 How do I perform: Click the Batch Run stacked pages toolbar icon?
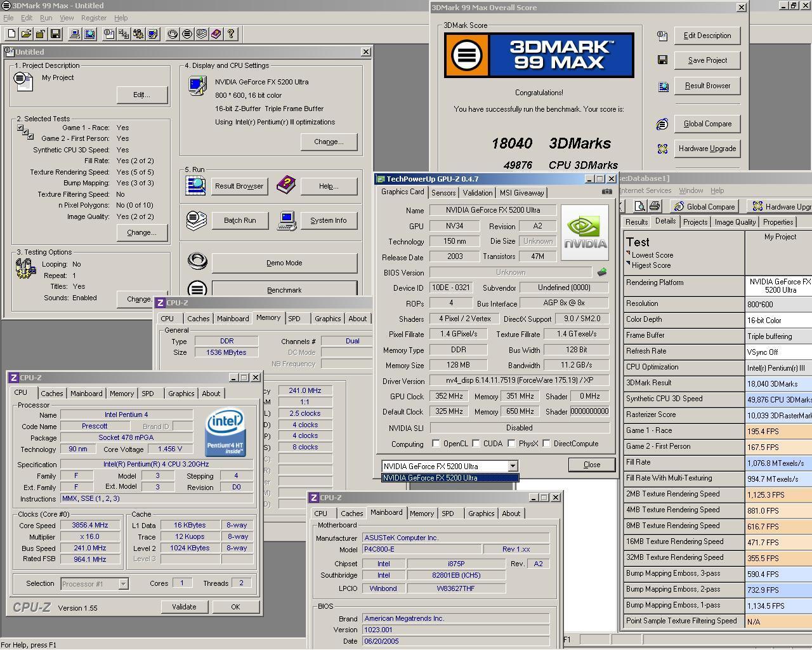coord(202,34)
